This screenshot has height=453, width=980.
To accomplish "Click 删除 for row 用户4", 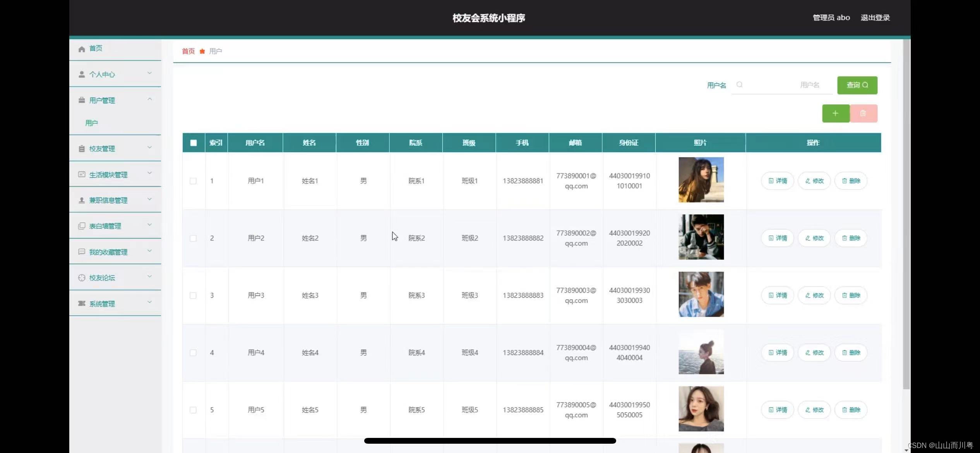I will 851,353.
